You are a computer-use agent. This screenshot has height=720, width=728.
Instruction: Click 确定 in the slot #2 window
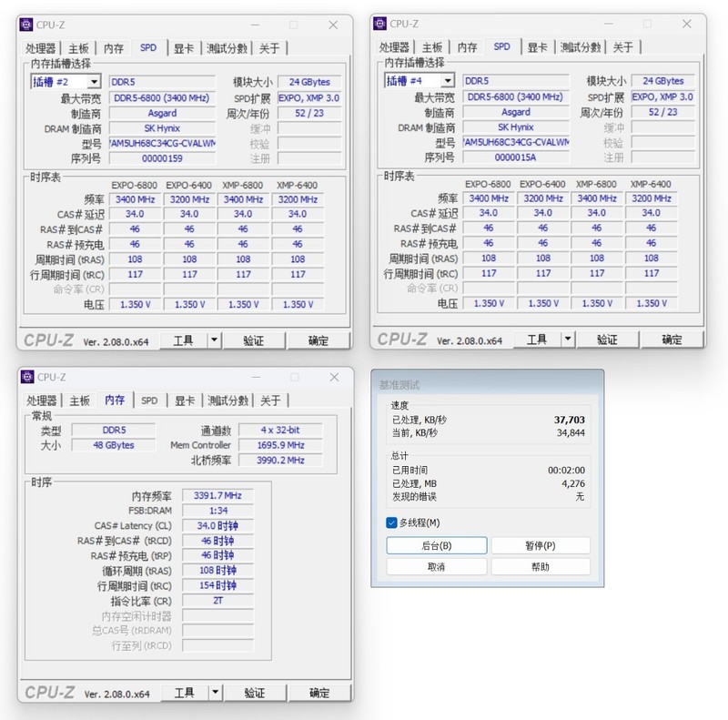(318, 340)
